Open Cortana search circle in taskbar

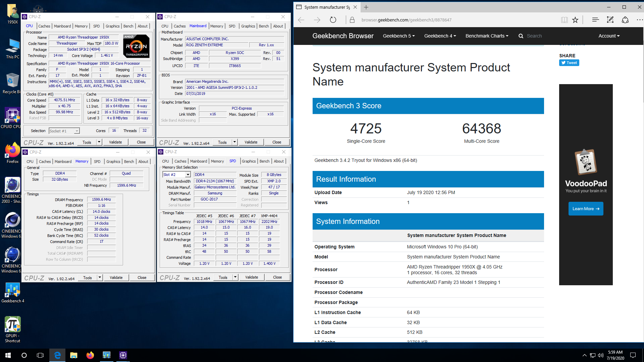pyautogui.click(x=24, y=355)
